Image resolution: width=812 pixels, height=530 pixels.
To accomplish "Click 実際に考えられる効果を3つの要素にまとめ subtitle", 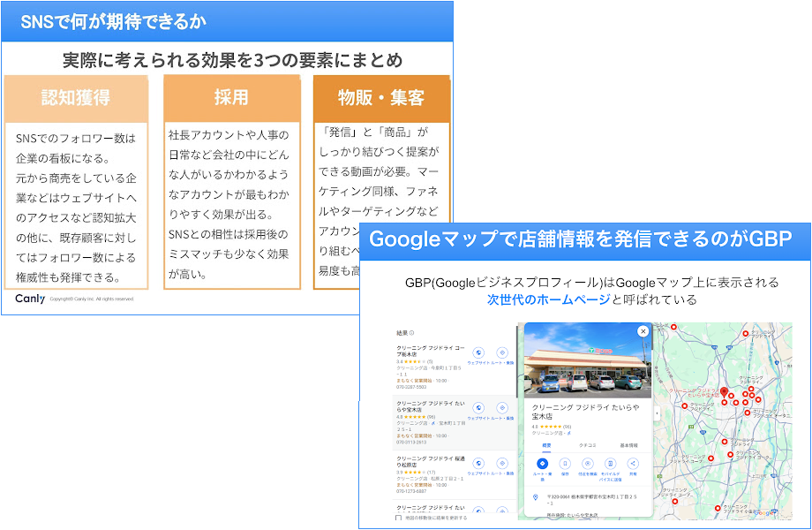I will 232,60.
